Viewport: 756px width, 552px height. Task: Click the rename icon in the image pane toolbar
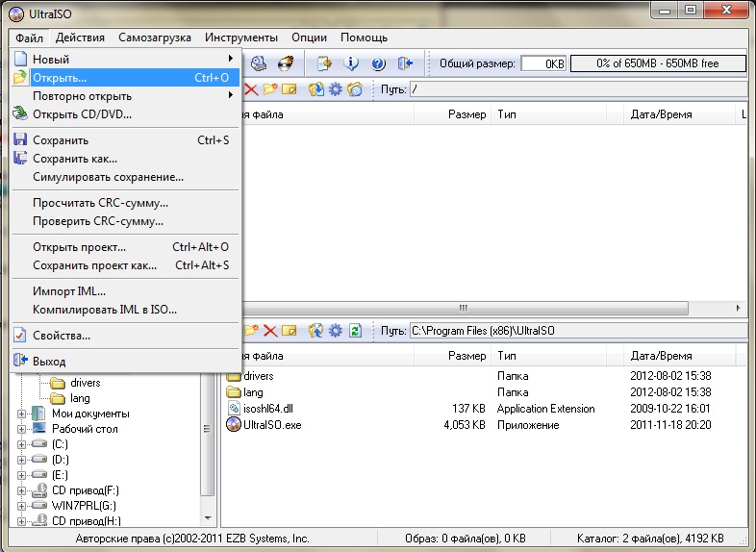pos(290,89)
